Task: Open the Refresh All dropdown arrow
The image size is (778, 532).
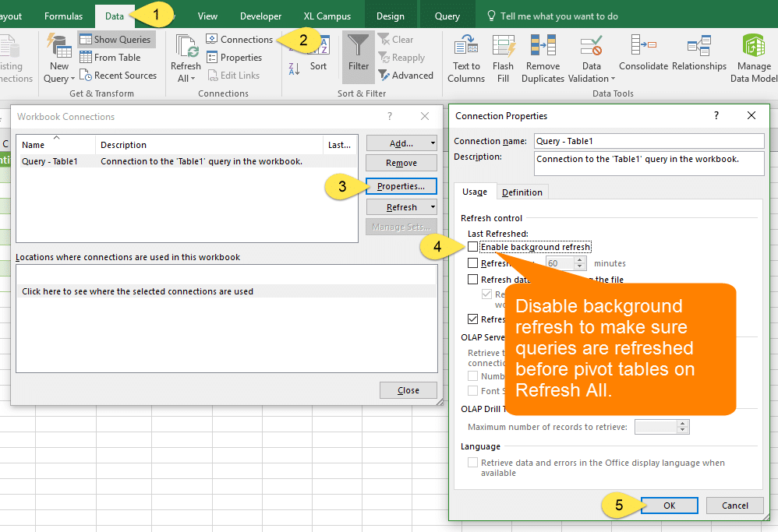Action: point(193,79)
